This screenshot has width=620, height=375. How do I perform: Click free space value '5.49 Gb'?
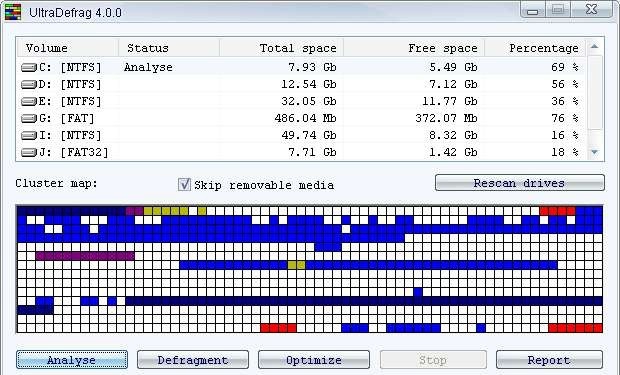453,67
